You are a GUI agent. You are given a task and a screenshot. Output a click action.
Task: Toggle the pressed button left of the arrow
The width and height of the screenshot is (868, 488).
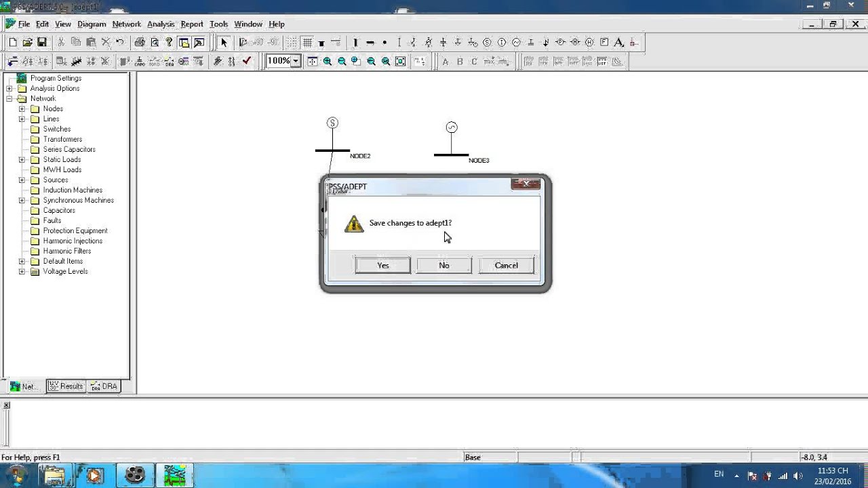(199, 42)
